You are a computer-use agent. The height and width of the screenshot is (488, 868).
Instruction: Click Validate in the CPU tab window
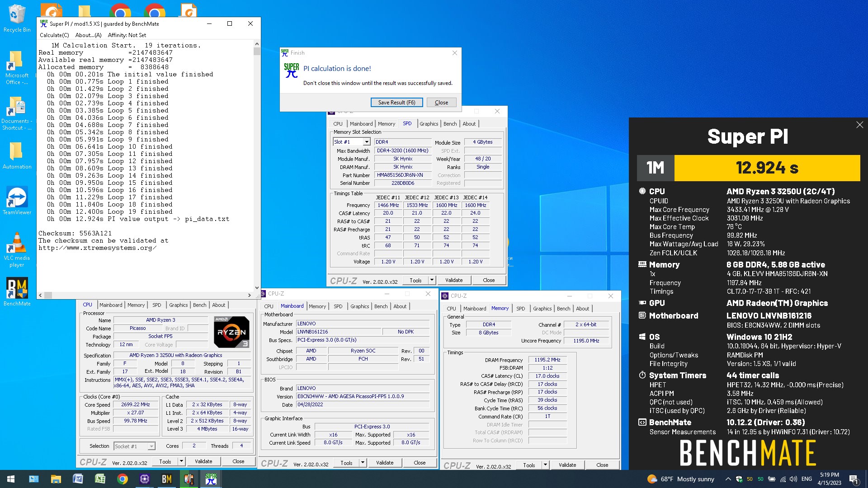click(203, 461)
